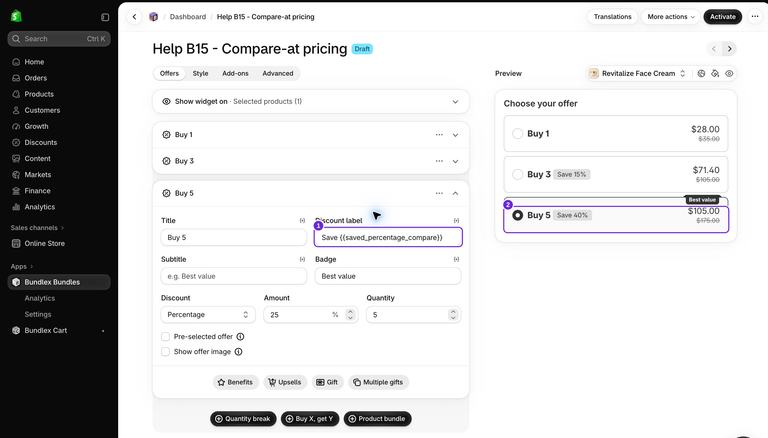This screenshot has height=438, width=768.
Task: Open the Discount type Percentage dropdown
Action: pyautogui.click(x=208, y=315)
